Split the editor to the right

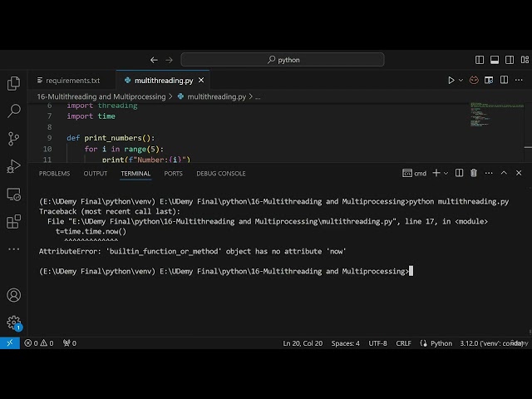click(x=504, y=80)
